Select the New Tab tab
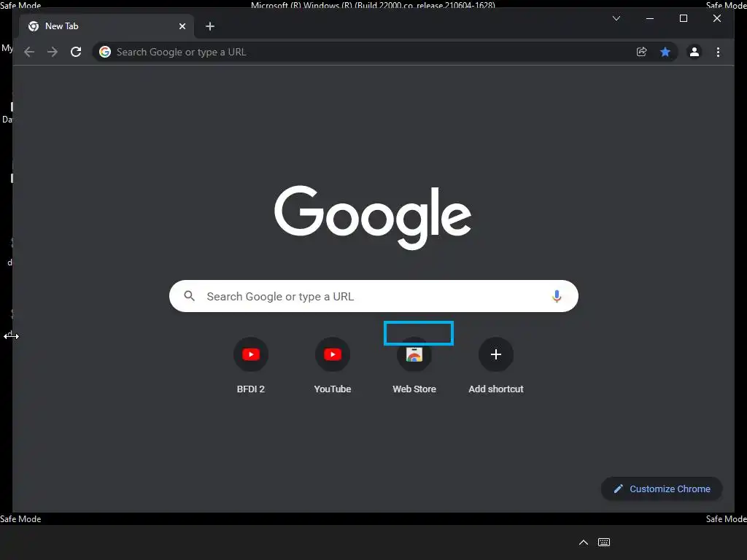The image size is (747, 560). click(107, 26)
